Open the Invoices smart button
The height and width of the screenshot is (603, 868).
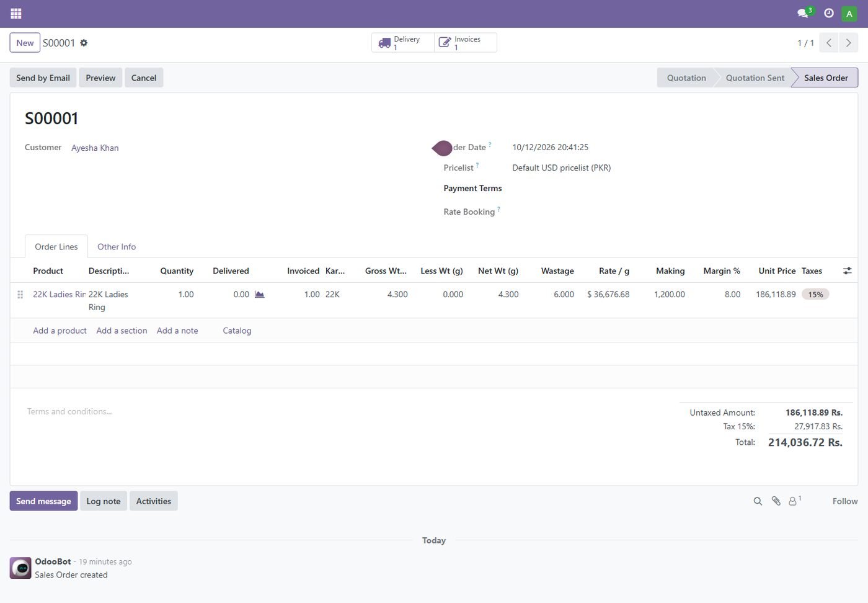(466, 43)
